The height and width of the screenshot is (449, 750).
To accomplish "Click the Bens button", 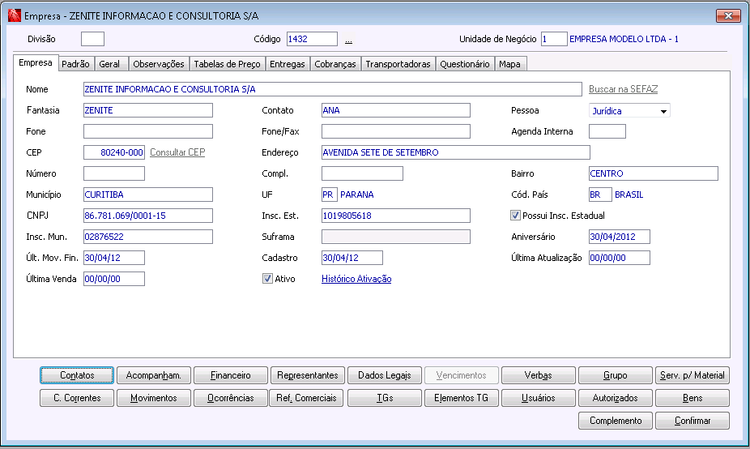I will 692,398.
